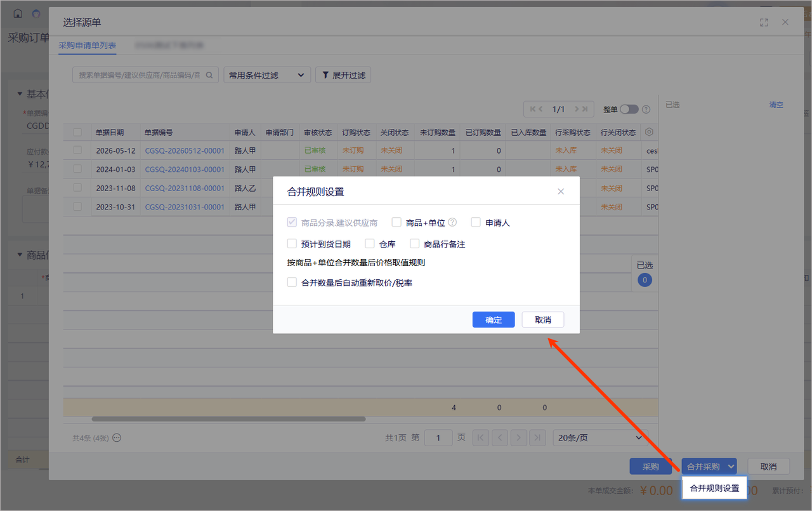Choose the 合并规则设置 menu item

(x=714, y=488)
